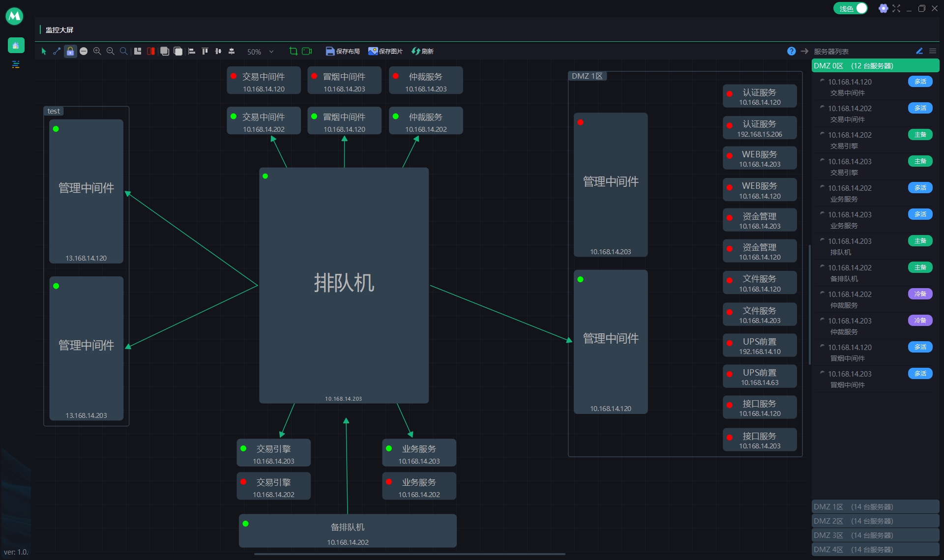Click 多活 badge on 10.168.14.202 业务服务 row
The width and height of the screenshot is (944, 560).
(x=920, y=188)
